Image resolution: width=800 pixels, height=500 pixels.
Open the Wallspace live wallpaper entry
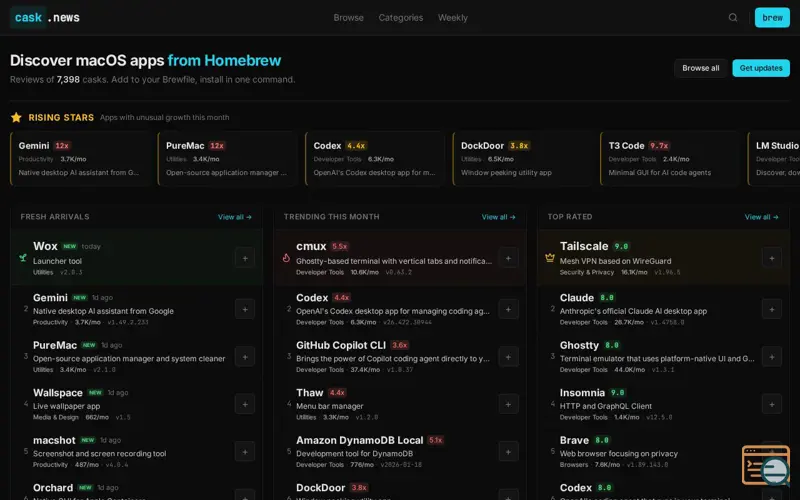[x=137, y=404]
